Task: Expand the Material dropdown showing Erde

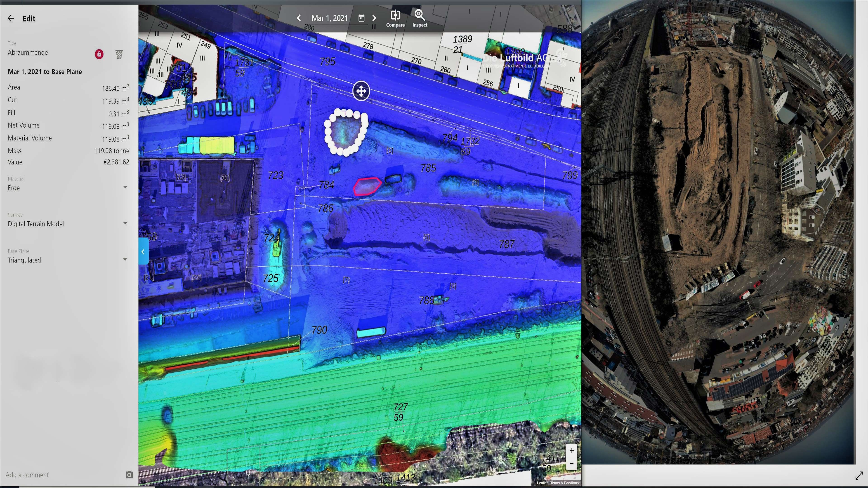Action: 125,187
